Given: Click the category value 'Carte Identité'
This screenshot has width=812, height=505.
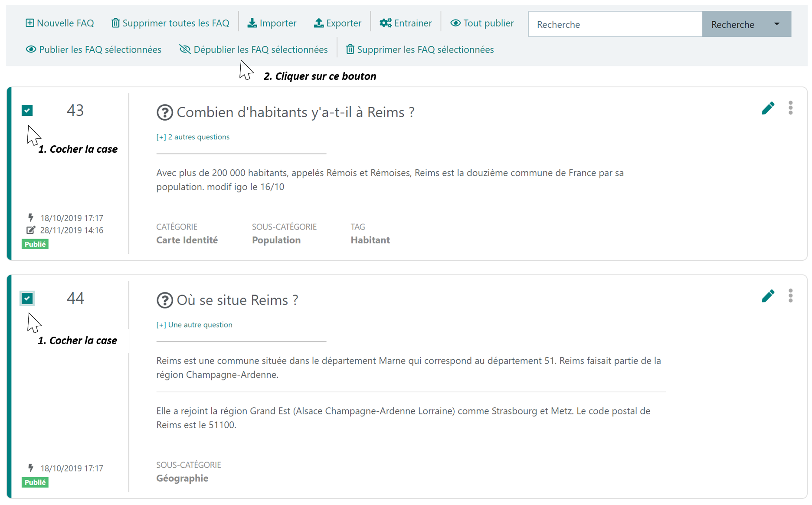Looking at the screenshot, I should point(187,240).
